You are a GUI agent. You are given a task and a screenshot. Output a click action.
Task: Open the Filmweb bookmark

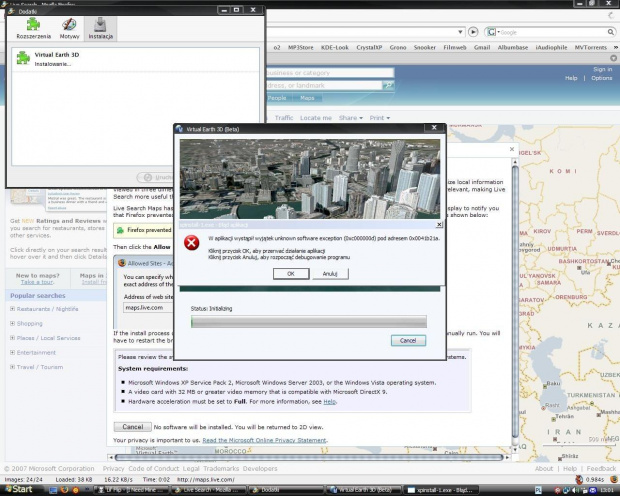(x=455, y=47)
